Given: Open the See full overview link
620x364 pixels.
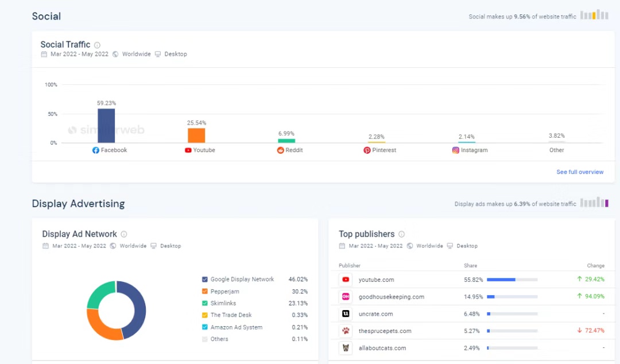Looking at the screenshot, I should click(580, 172).
